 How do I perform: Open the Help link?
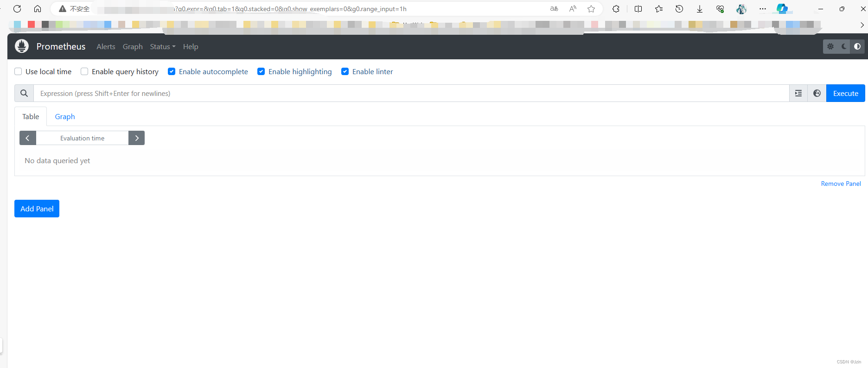(x=191, y=46)
